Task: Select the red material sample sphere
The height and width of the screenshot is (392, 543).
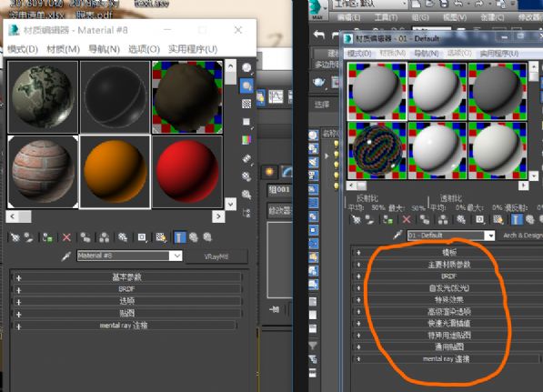Action: 187,172
